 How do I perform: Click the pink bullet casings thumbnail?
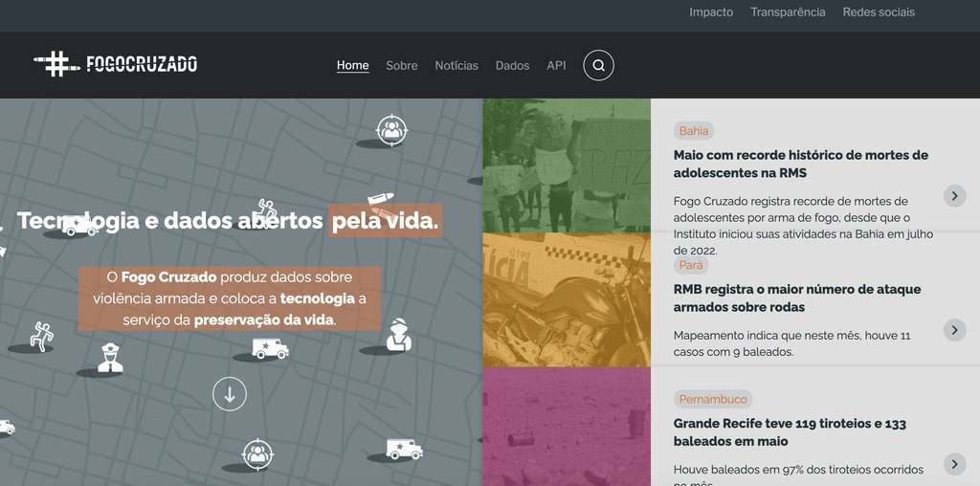tap(567, 427)
